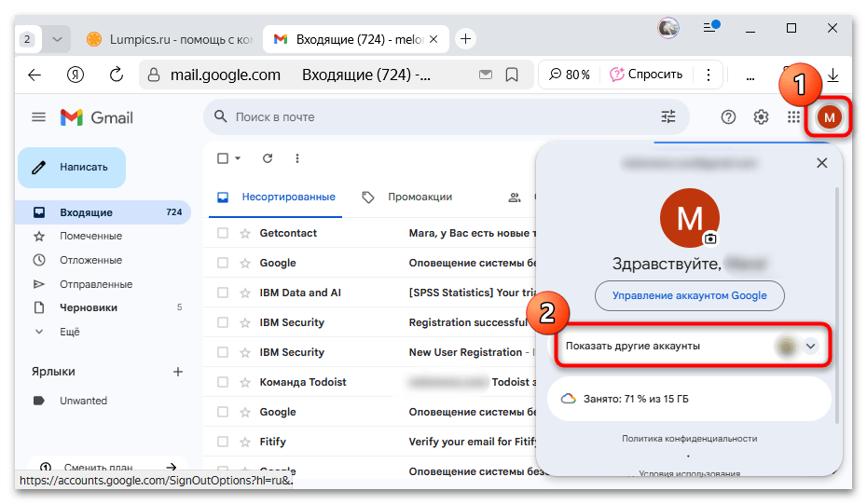Add a new label with the plus icon
The width and height of the screenshot is (867, 504).
click(x=178, y=372)
